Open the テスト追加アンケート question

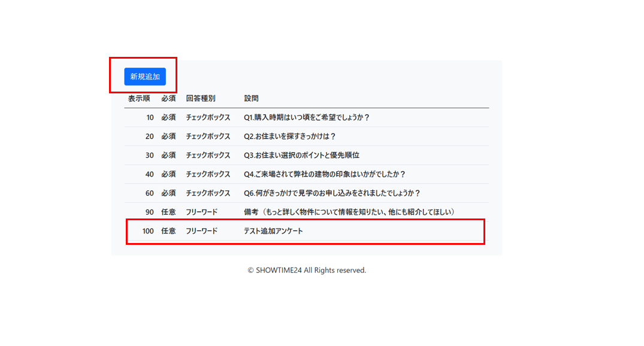pyautogui.click(x=273, y=231)
